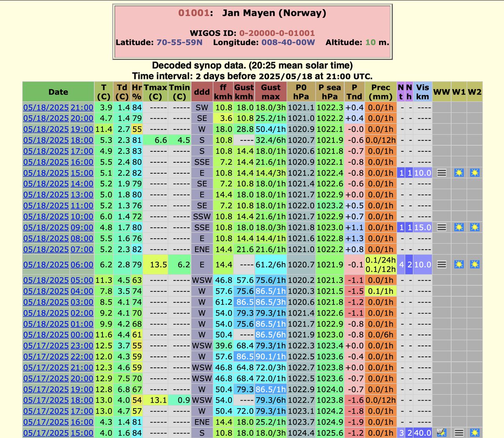Click the longitude value 008-40-00W
504x438 pixels.
288,42
